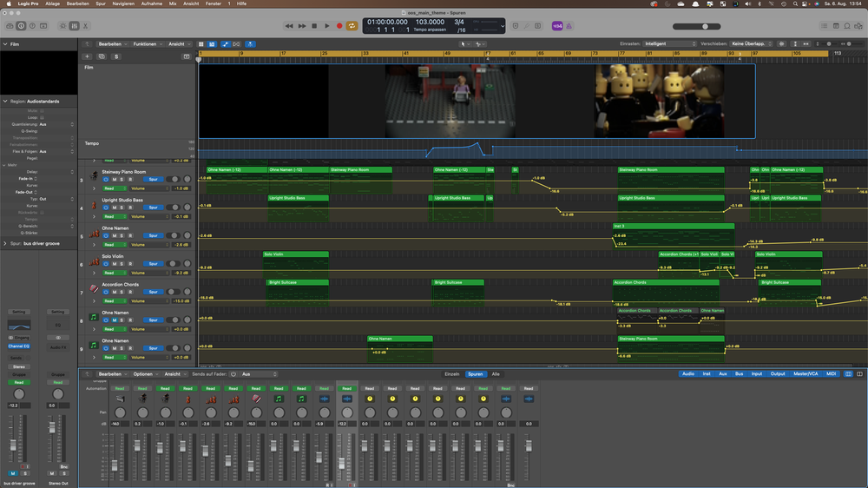Screen dimensions: 868x488
Task: Open the Navigieren menu
Action: (x=123, y=3)
